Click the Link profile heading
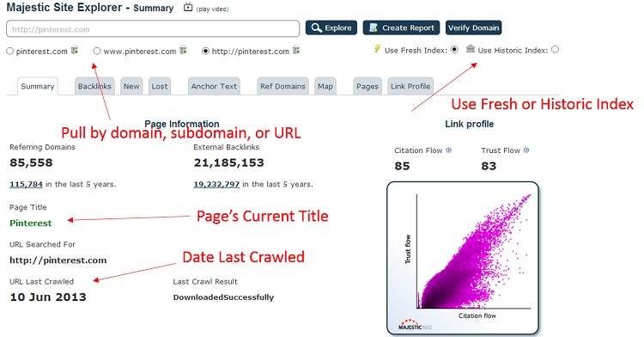This screenshot has width=644, height=337. (470, 124)
